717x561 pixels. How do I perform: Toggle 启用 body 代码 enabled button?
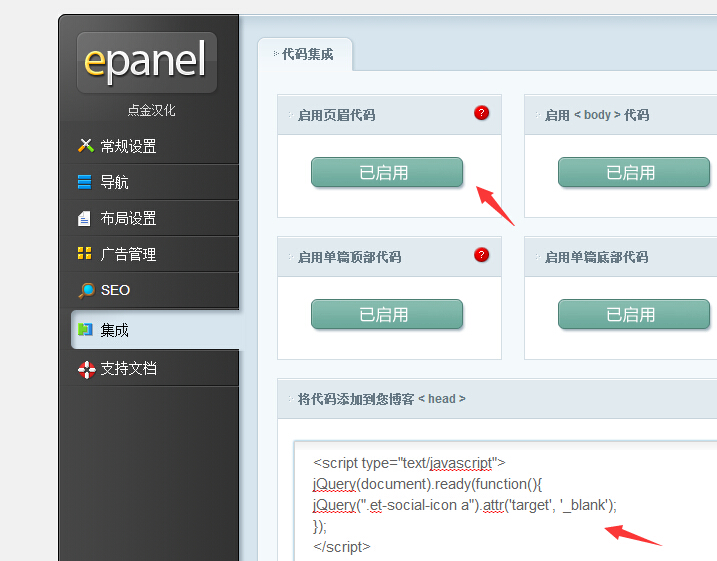click(x=634, y=172)
